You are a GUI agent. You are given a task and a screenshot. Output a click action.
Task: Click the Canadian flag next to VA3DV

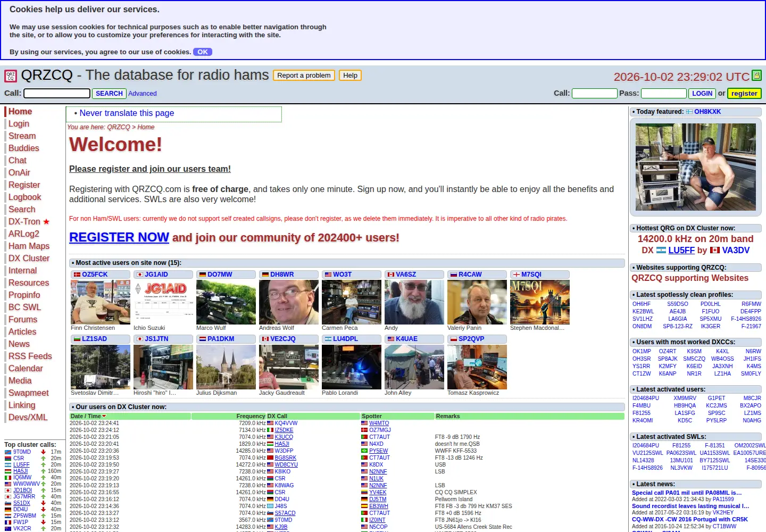(x=715, y=250)
